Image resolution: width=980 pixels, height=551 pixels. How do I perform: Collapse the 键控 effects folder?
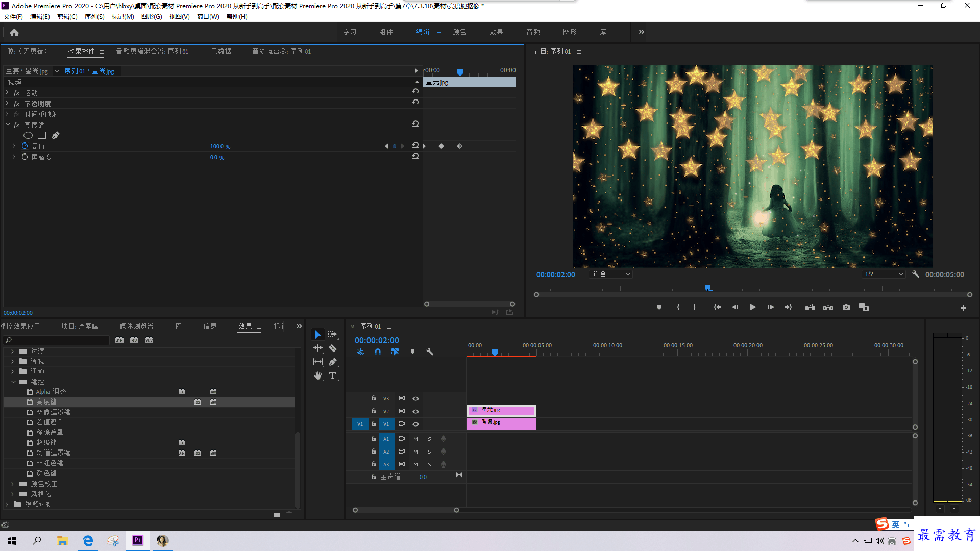coord(13,382)
